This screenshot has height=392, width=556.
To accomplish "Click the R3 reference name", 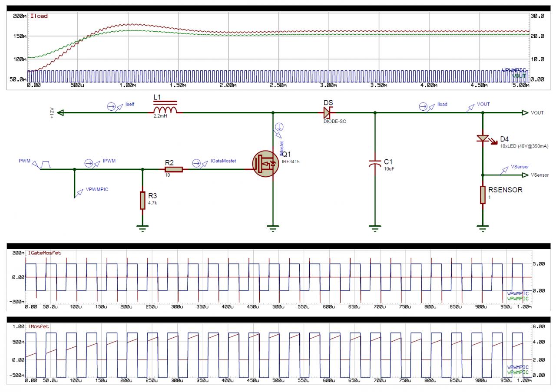I will point(153,196).
